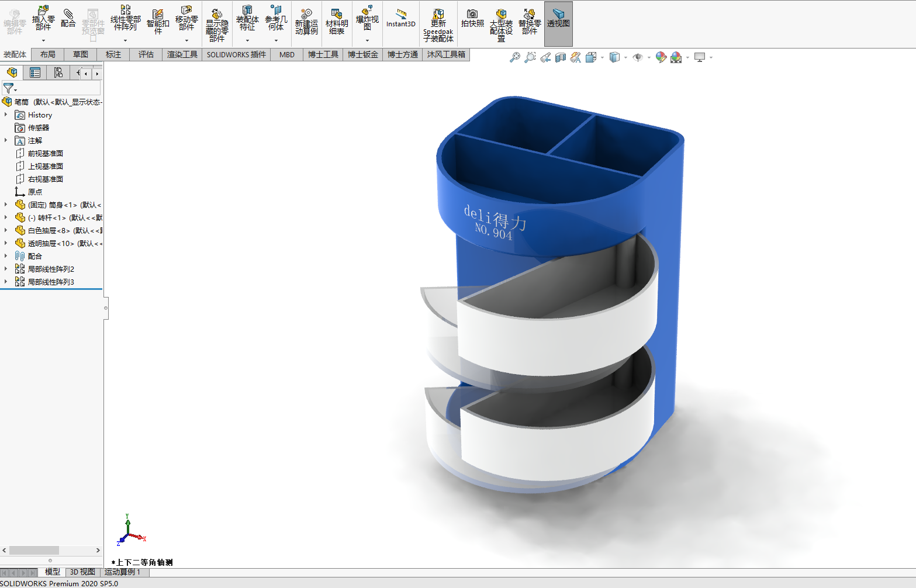Screen dimensions: 916x588
Task: Open the View Orientation dropdown arrow
Action: tap(602, 58)
